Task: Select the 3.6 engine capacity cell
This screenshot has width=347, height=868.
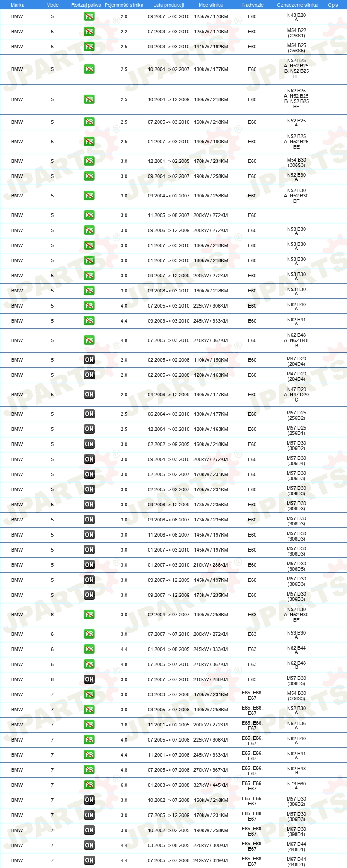Action: [124, 725]
